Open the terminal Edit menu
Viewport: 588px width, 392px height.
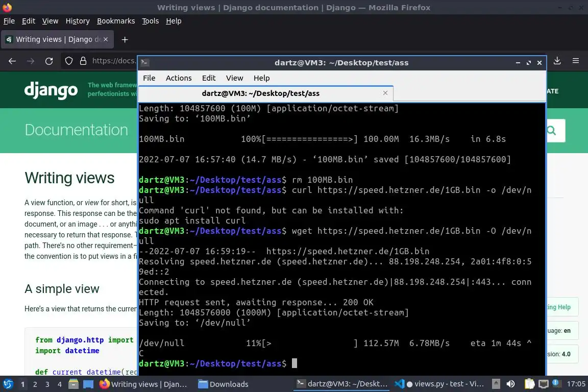click(208, 78)
